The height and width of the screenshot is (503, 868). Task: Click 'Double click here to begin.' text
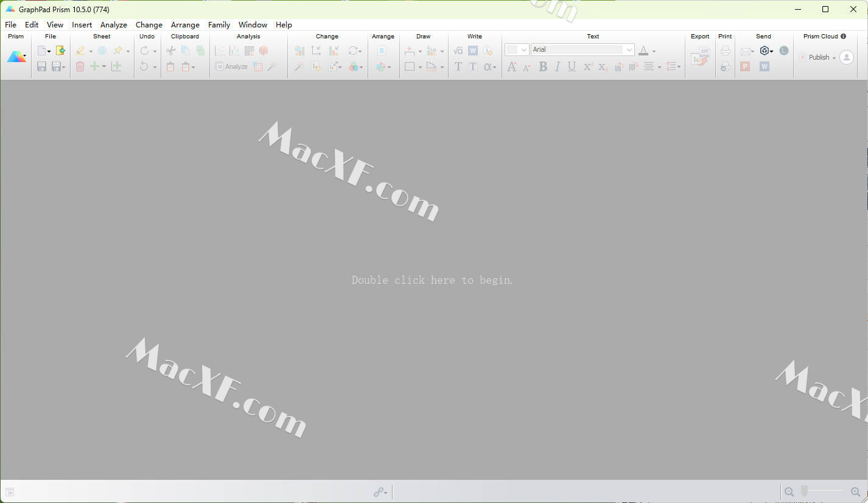pyautogui.click(x=433, y=280)
